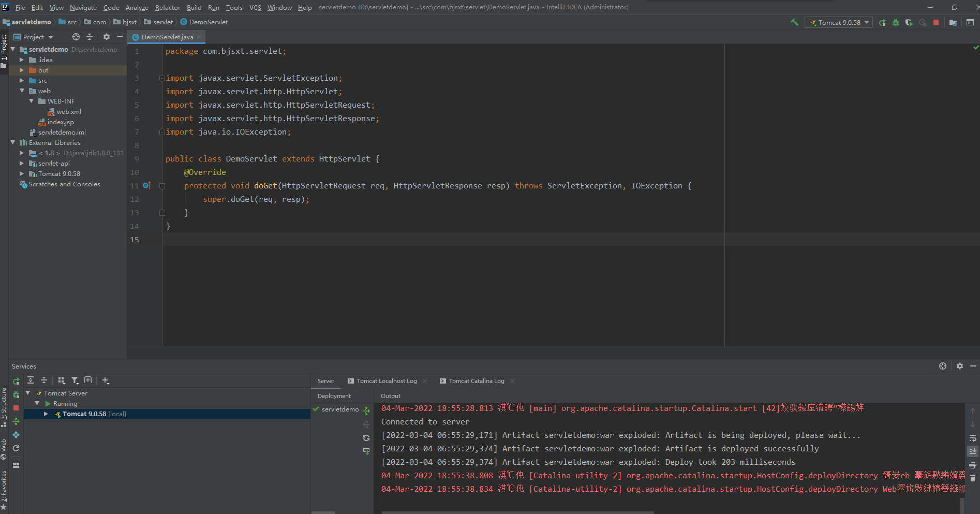Click Open in New Tab icon in Services
Screen dimensions: 980x514
pyautogui.click(x=88, y=380)
